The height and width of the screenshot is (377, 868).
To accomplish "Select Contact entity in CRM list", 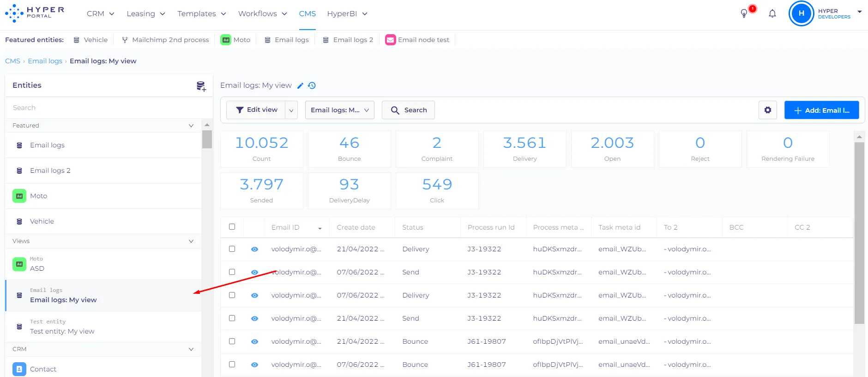I will pyautogui.click(x=103, y=369).
